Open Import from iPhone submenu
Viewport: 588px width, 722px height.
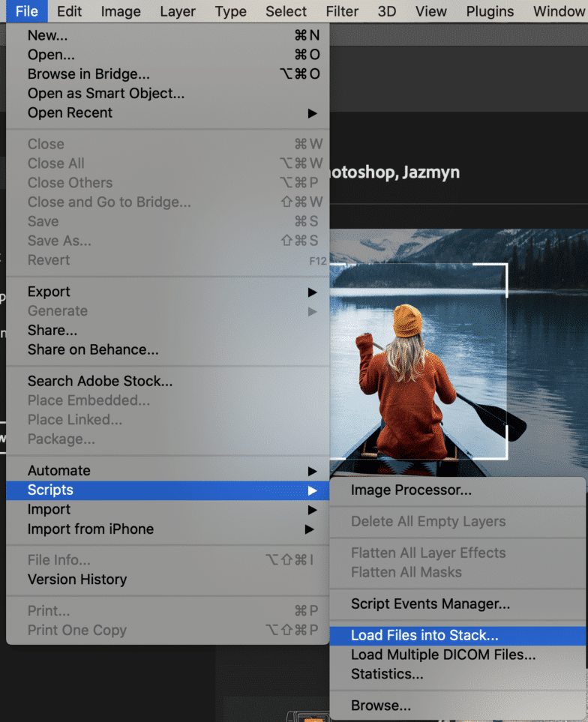[90, 529]
